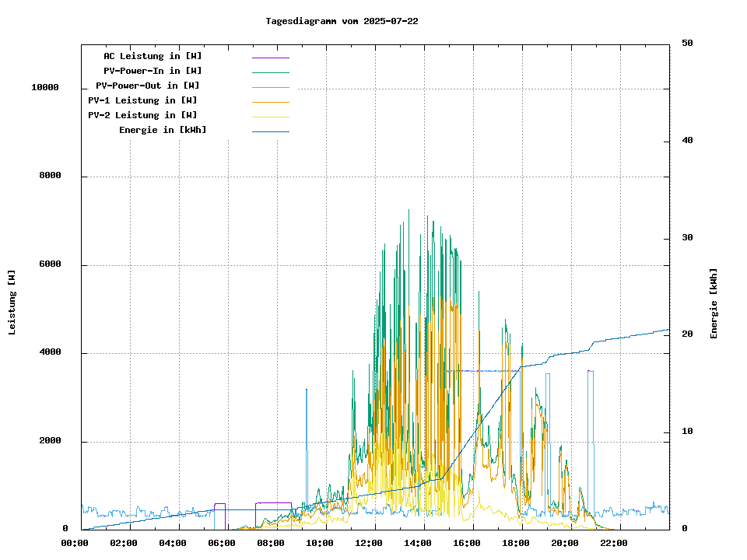Click the purple line sample for AC Leistung
Image resolution: width=747 pixels, height=560 pixels.
(x=270, y=58)
